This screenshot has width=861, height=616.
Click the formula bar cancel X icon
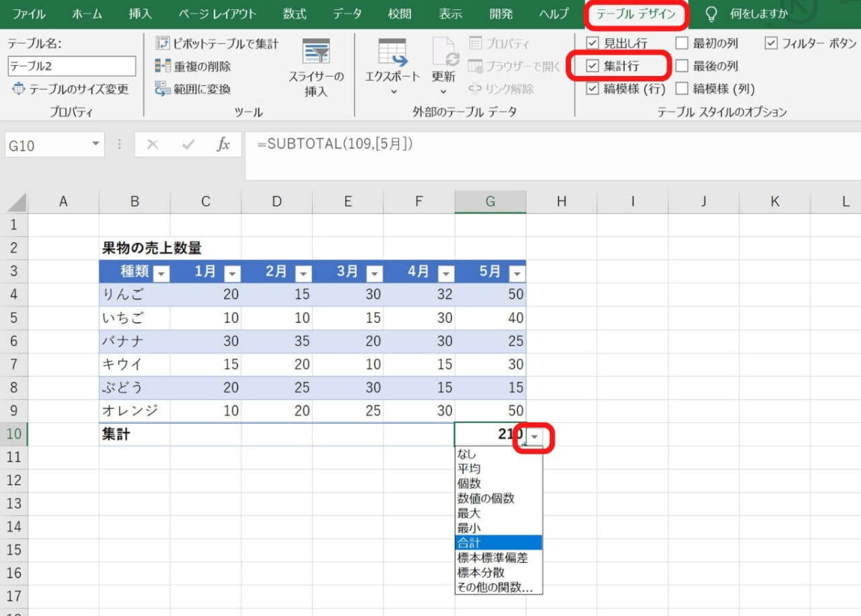pyautogui.click(x=152, y=145)
